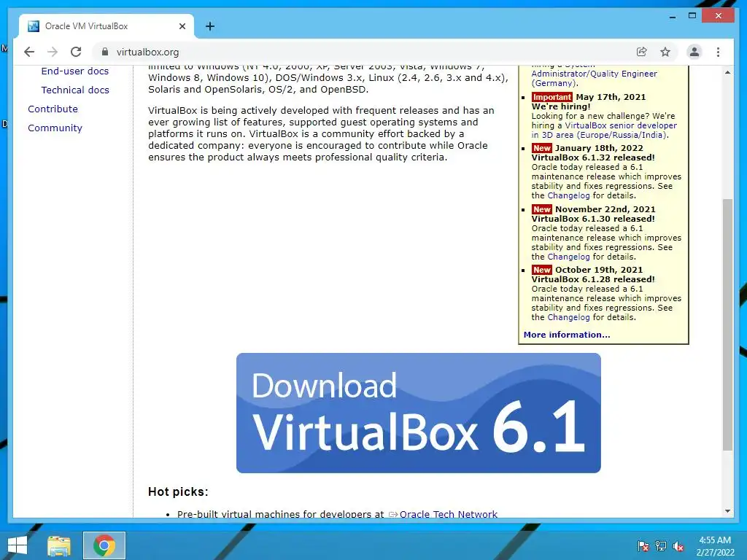Screen dimensions: 747x560
Task: Click the red Important badge
Action: [x=551, y=97]
